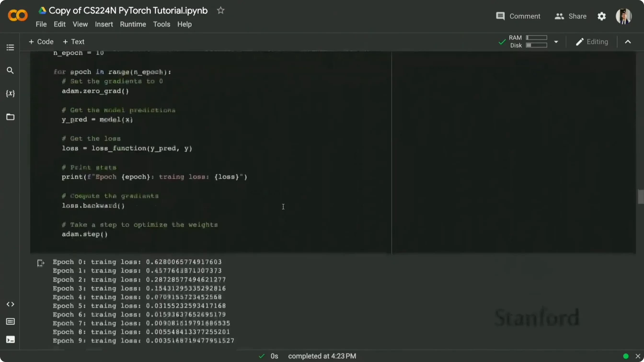The image size is (644, 362).
Task: Star the notebook with the star icon
Action: coord(220,11)
